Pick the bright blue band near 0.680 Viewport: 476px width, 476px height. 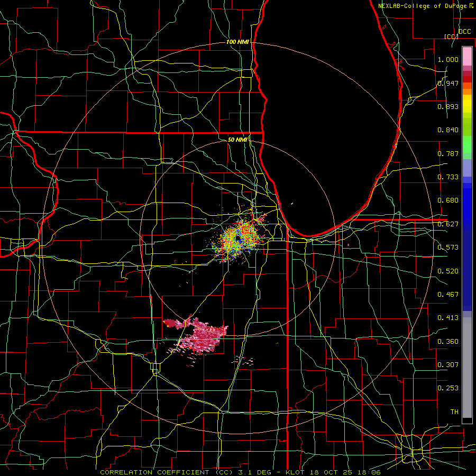(467, 206)
